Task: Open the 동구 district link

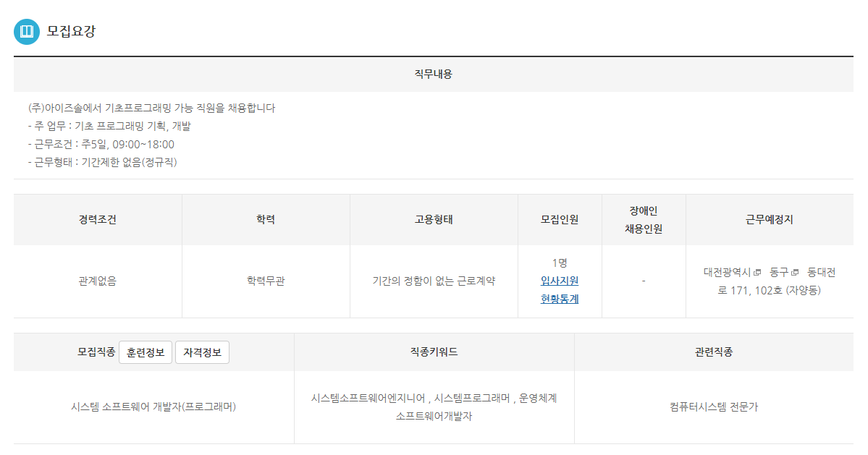Action: tap(779, 273)
